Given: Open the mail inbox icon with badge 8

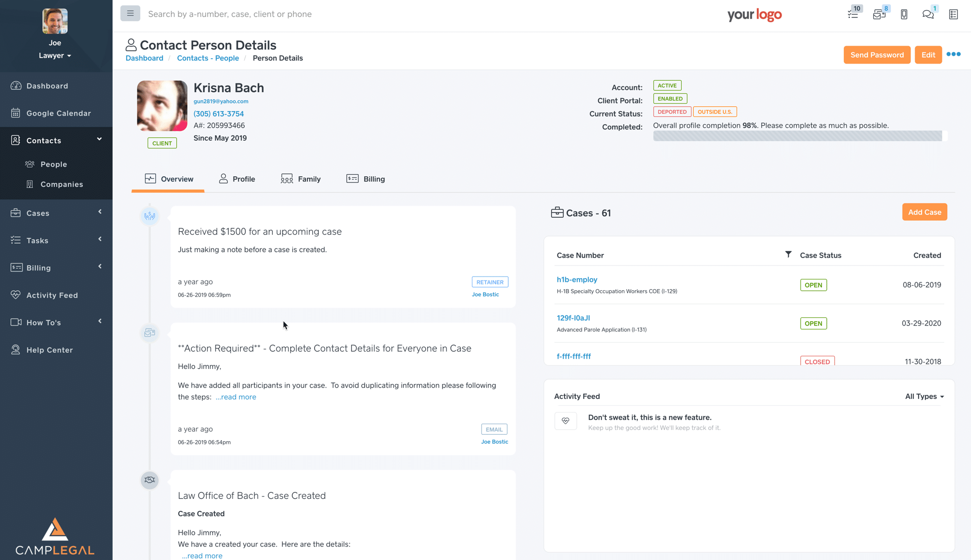Looking at the screenshot, I should (x=879, y=14).
